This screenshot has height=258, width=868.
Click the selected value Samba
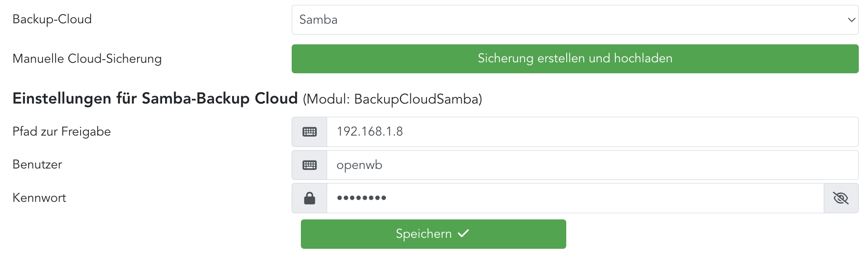coord(318,20)
